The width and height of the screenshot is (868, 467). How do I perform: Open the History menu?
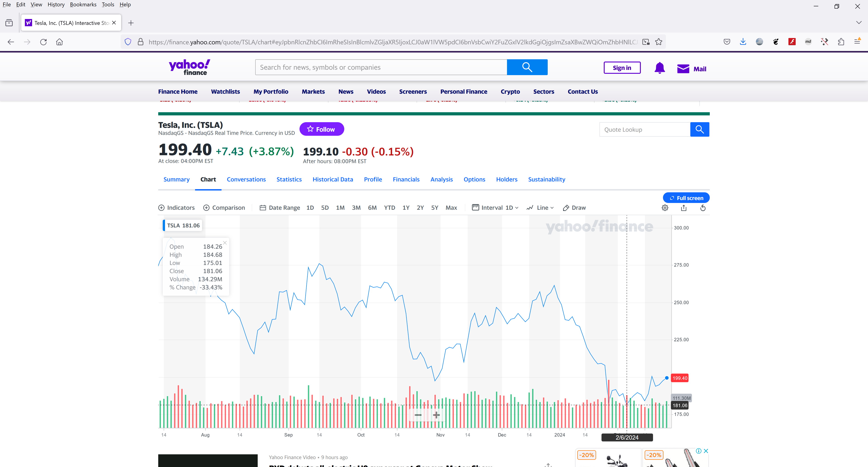56,4
